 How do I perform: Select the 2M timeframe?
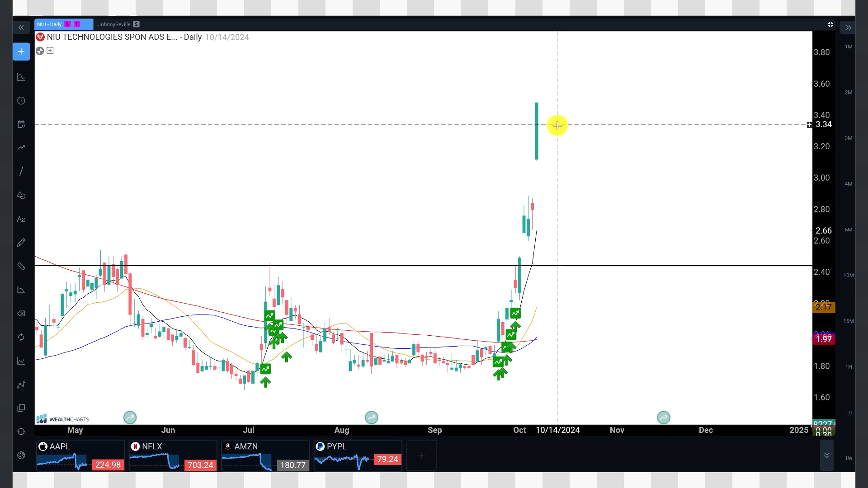pos(849,92)
